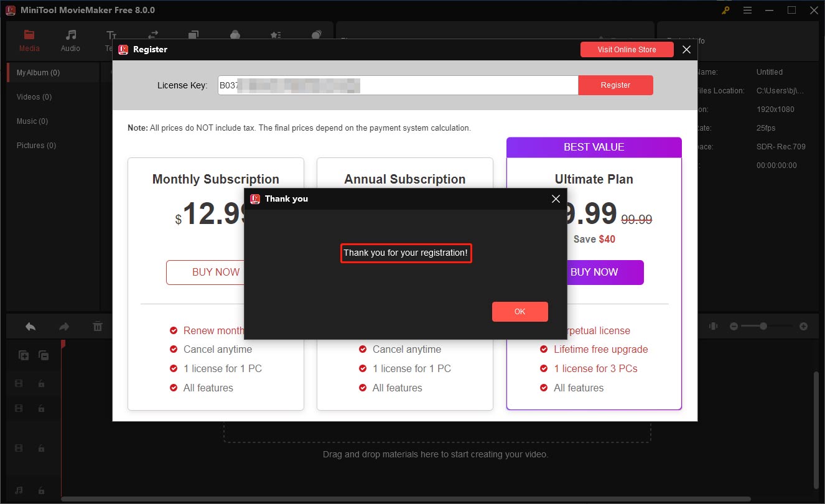Open the Transitions tab with swap arrows icon
Image resolution: width=825 pixels, height=504 pixels.
click(x=153, y=35)
